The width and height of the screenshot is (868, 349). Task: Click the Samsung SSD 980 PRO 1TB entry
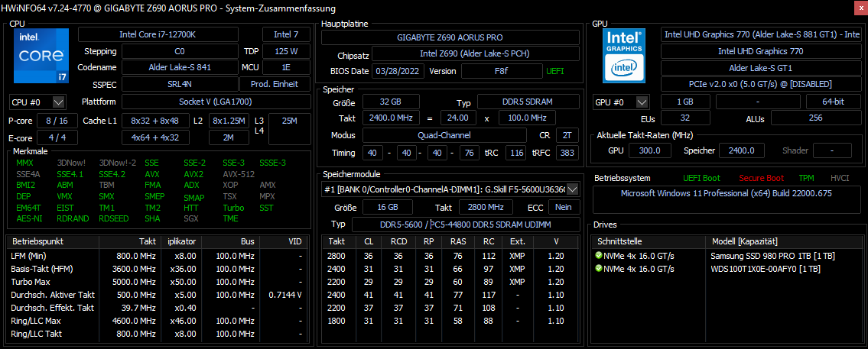(x=772, y=256)
